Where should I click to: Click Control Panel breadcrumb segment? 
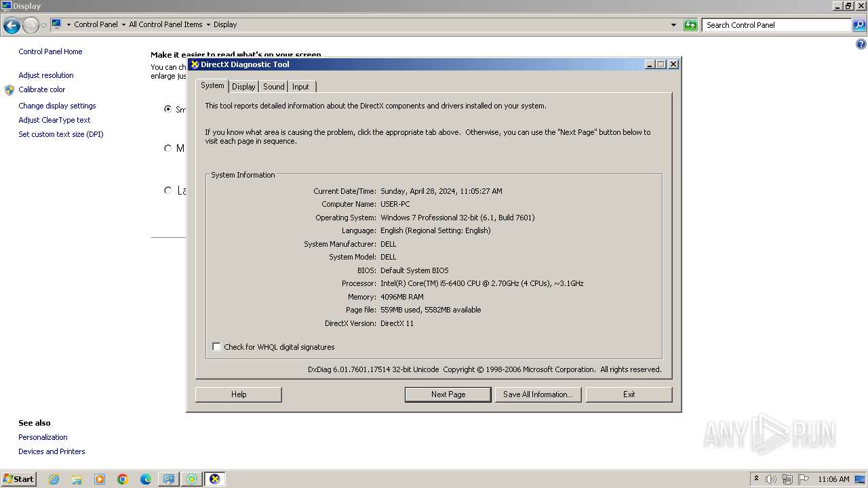pos(96,24)
